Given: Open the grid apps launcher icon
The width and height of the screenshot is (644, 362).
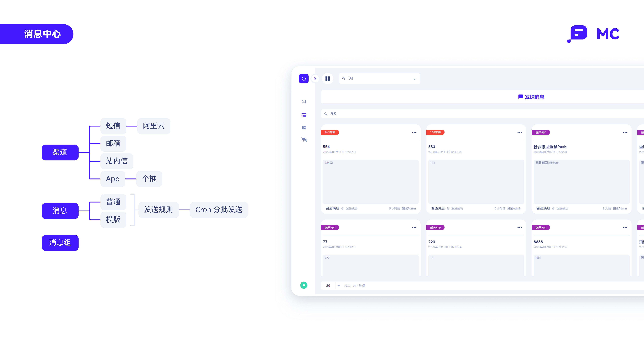Looking at the screenshot, I should [x=328, y=78].
